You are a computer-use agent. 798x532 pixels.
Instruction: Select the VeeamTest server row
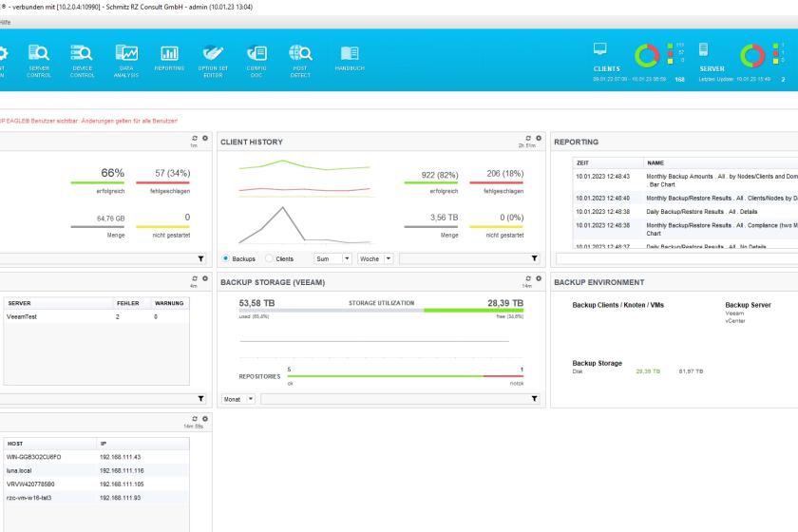pos(97,316)
